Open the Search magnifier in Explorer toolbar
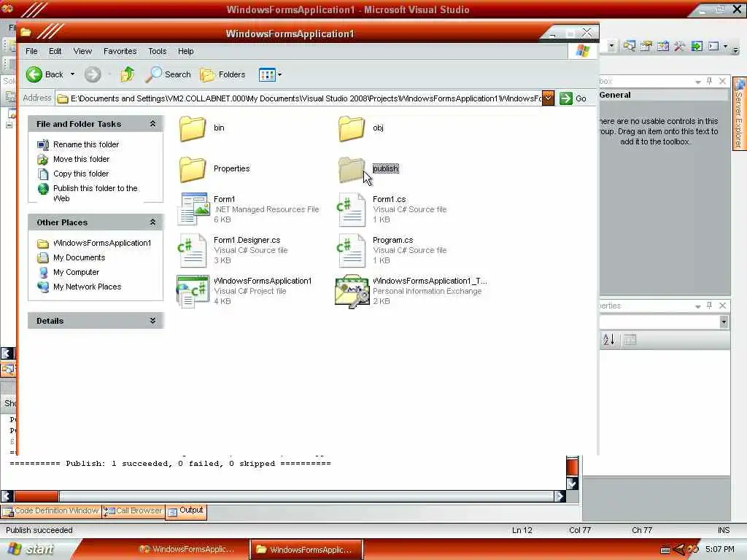The image size is (747, 560). click(x=169, y=74)
